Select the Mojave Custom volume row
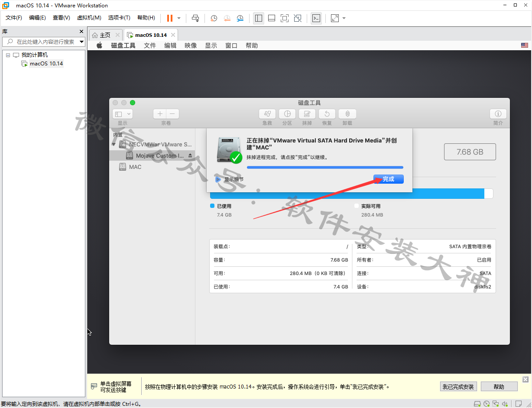 pyautogui.click(x=152, y=155)
